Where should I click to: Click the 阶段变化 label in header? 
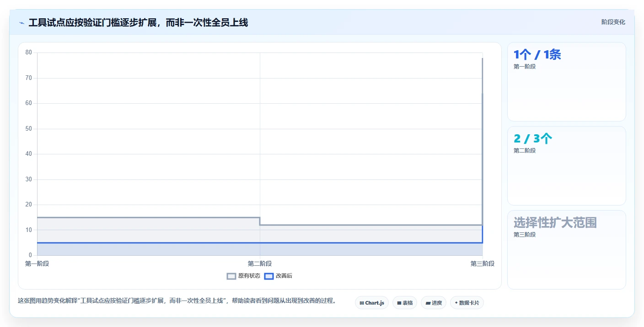point(613,22)
